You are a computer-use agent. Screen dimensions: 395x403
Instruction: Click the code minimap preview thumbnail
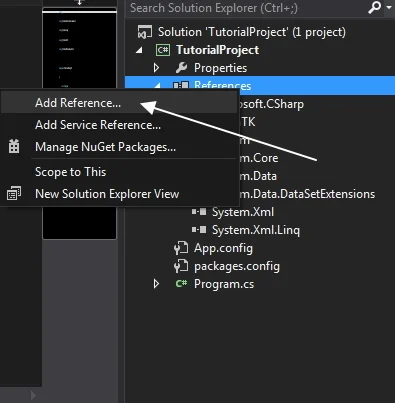79,49
